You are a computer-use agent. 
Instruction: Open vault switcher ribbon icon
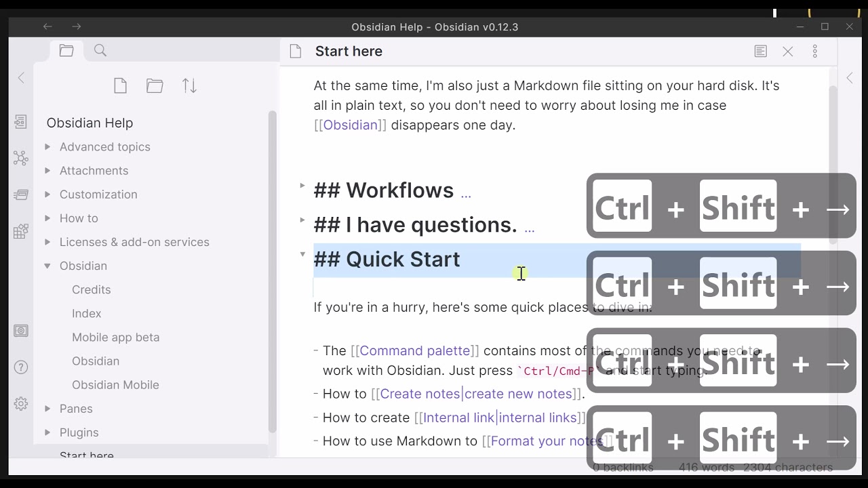[x=21, y=331]
